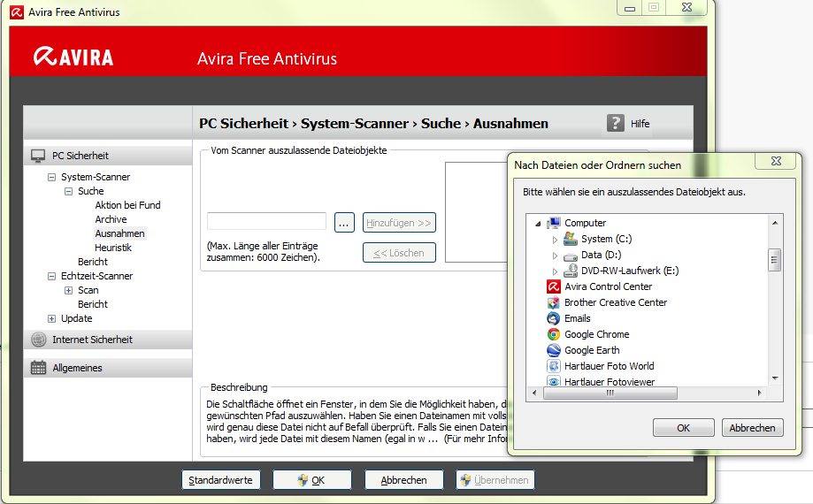Click the globe icon beside Internet Sicherheit
813x504 pixels.
pos(38,340)
